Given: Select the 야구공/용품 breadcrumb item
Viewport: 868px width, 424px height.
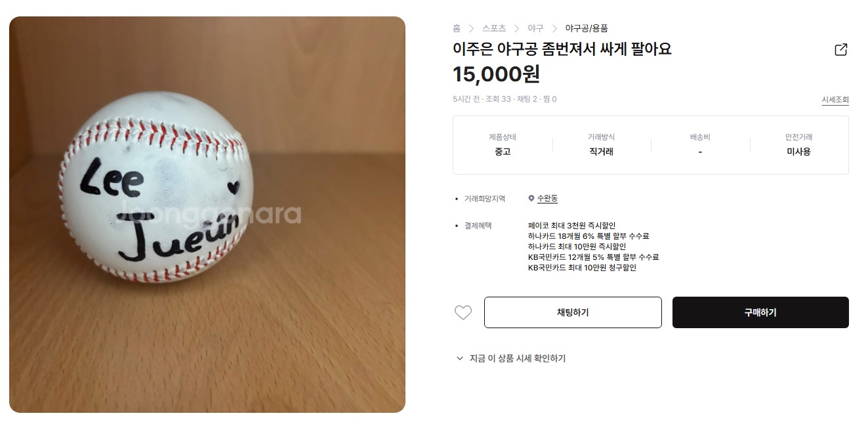Looking at the screenshot, I should click(x=587, y=28).
